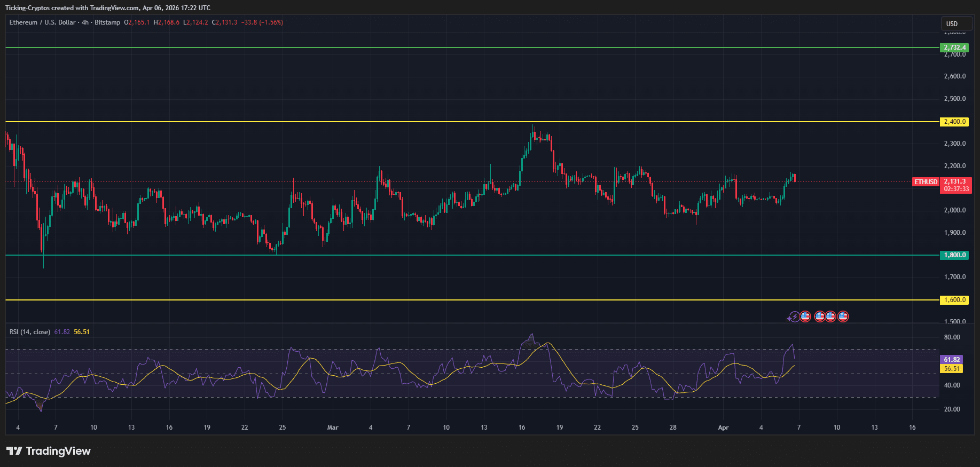
Task: Click the 4h interval in chart legend
Action: coord(85,22)
